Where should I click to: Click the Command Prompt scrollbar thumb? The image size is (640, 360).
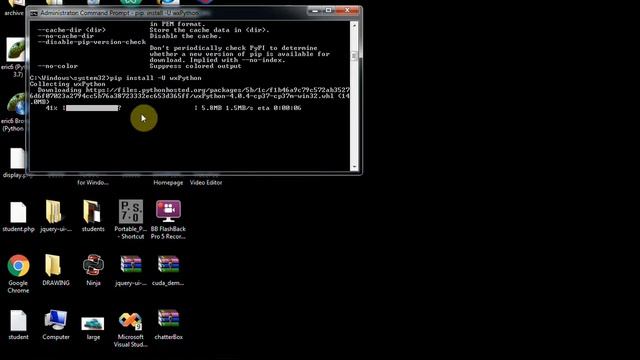[354, 56]
